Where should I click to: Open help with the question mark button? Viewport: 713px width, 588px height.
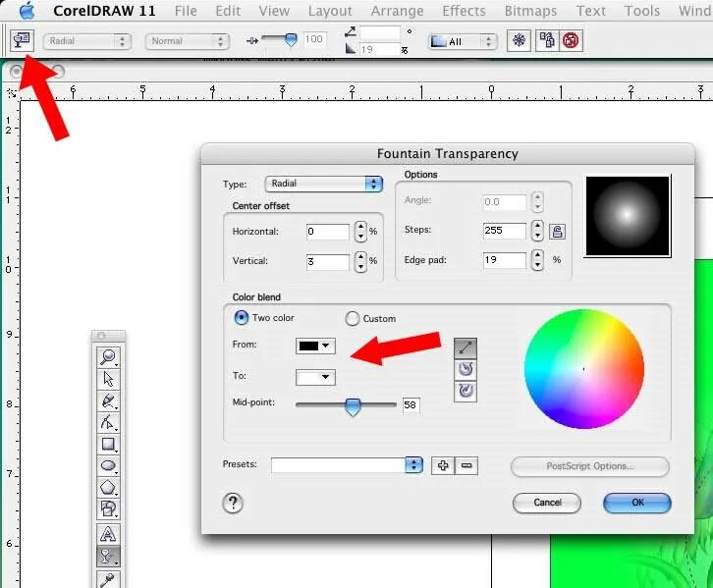pyautogui.click(x=233, y=503)
